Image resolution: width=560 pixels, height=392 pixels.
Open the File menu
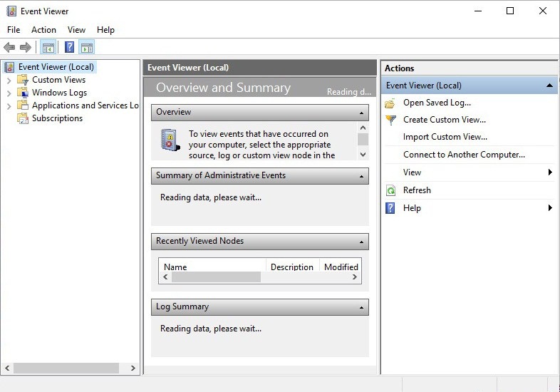click(14, 30)
